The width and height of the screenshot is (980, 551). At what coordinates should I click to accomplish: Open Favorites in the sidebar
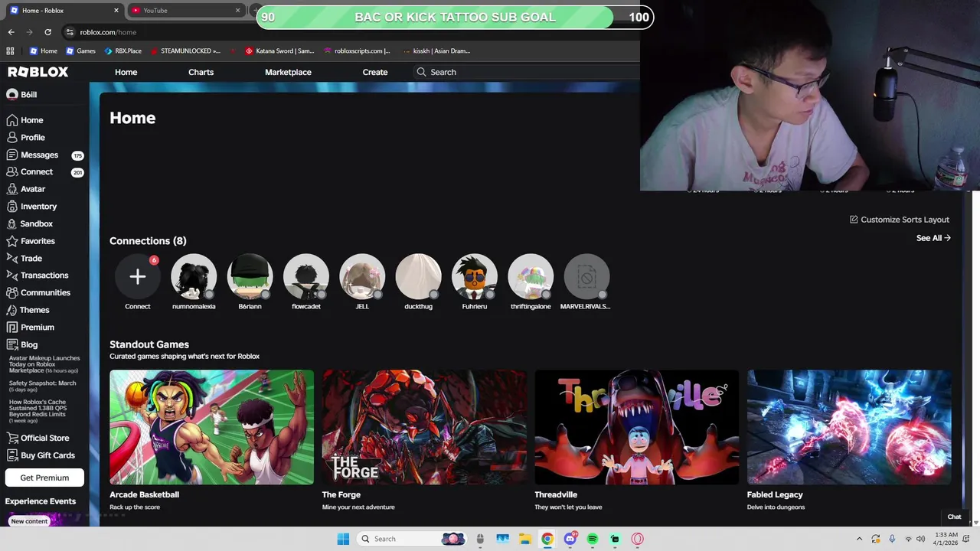click(31, 241)
